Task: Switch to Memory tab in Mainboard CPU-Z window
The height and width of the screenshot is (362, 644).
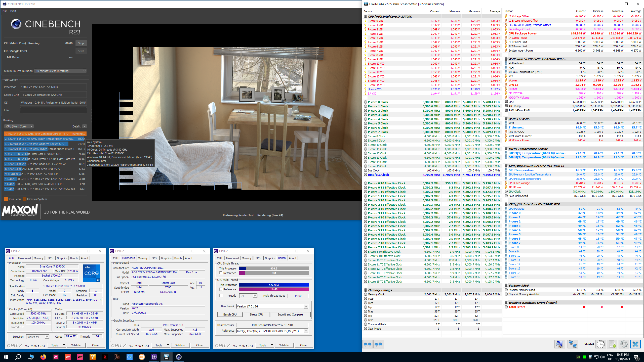Action: (x=143, y=258)
